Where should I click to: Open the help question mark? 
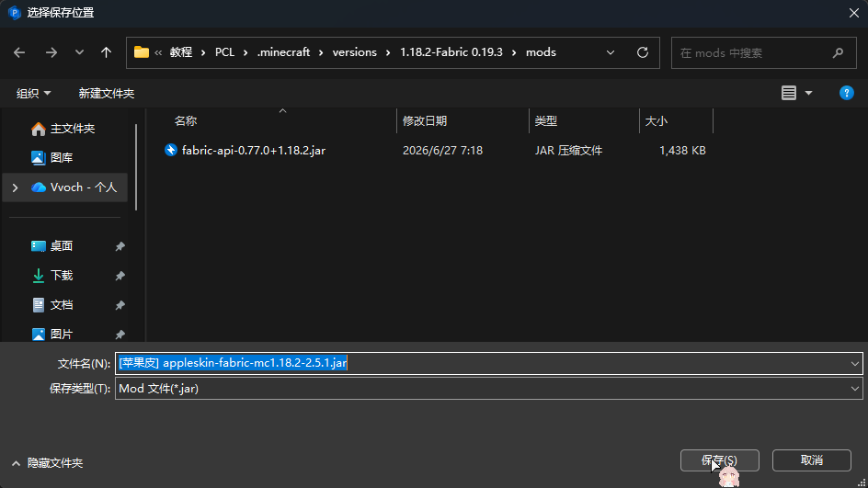pos(847,93)
